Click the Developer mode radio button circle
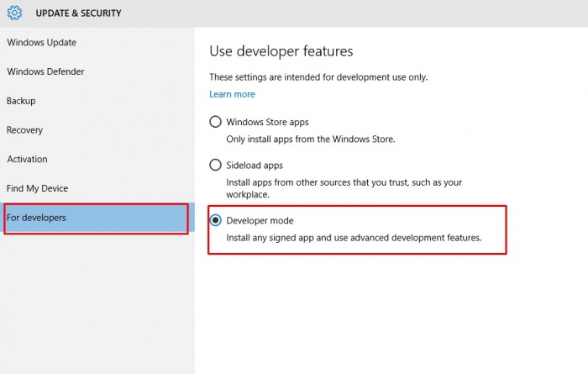 click(216, 220)
